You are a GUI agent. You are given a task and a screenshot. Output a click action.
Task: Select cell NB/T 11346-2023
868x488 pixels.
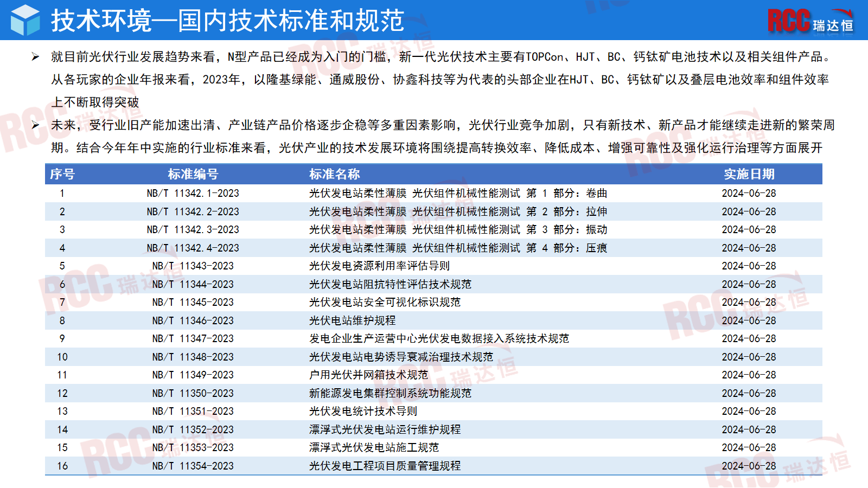193,320
